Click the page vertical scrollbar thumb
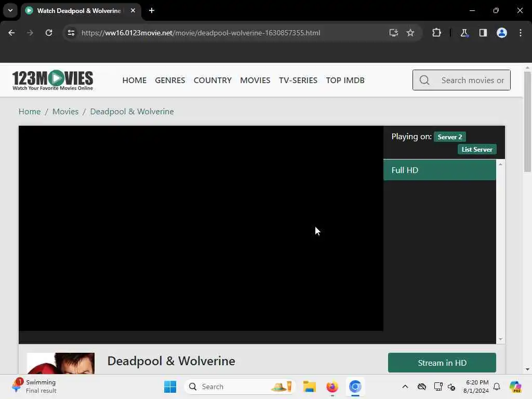The height and width of the screenshot is (399, 532). pyautogui.click(x=527, y=122)
